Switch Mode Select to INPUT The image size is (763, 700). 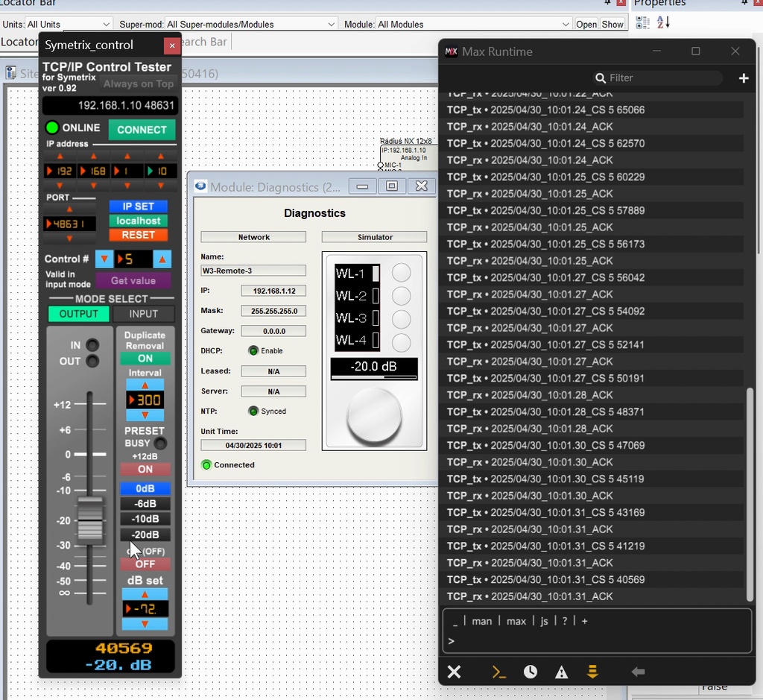(144, 314)
